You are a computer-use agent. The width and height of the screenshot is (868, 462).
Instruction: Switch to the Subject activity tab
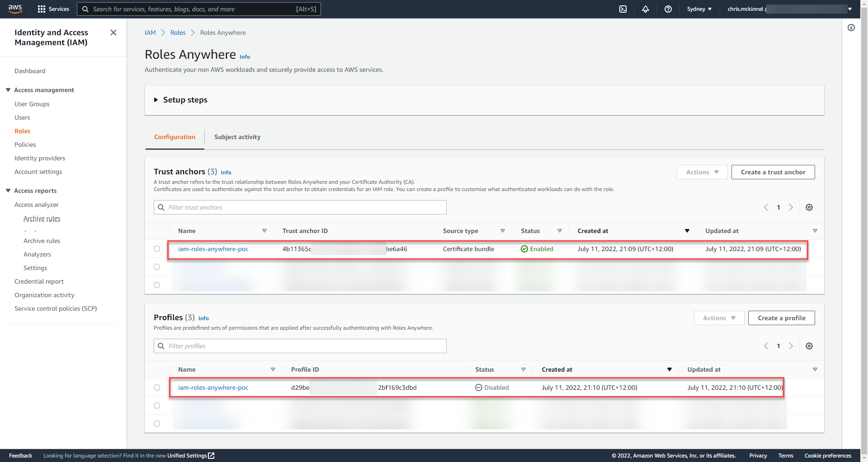pyautogui.click(x=237, y=137)
